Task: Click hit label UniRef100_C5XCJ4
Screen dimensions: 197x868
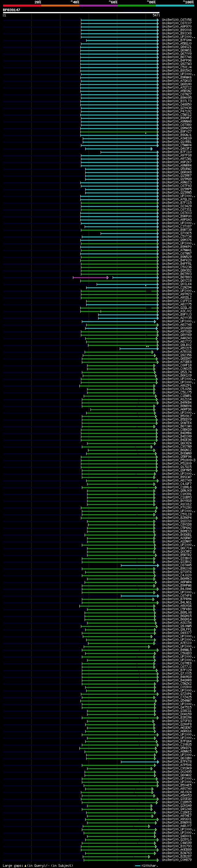Action: (x=176, y=67)
